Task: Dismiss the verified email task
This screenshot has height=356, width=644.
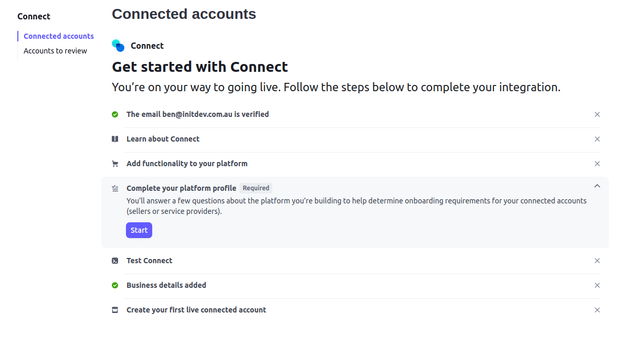Action: coord(597,114)
